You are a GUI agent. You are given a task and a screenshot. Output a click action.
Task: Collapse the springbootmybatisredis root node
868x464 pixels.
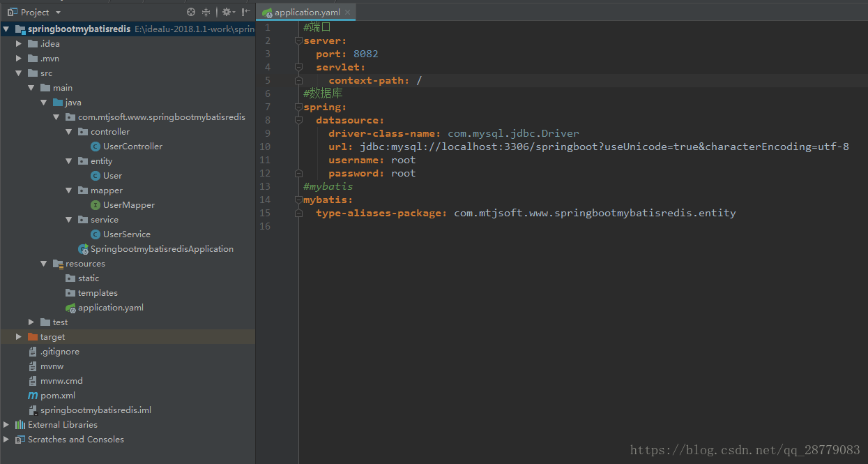click(x=6, y=29)
